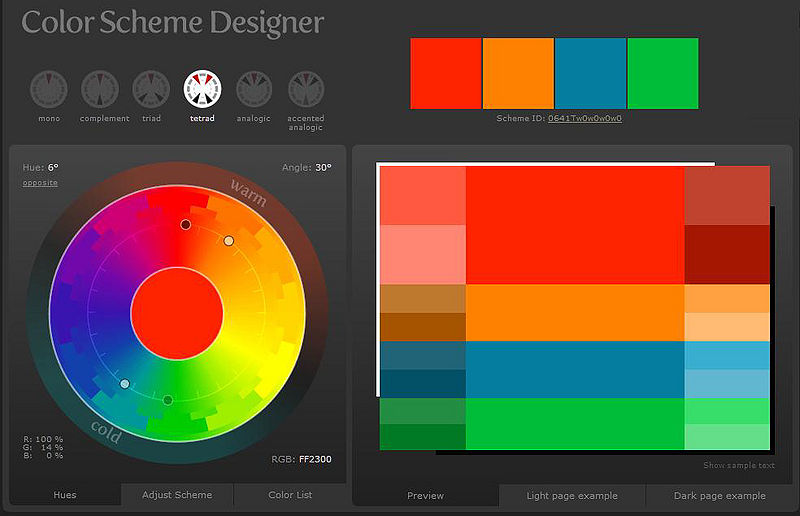The height and width of the screenshot is (516, 800).
Task: Click the 'warm' label on the wheel ring
Action: point(248,192)
